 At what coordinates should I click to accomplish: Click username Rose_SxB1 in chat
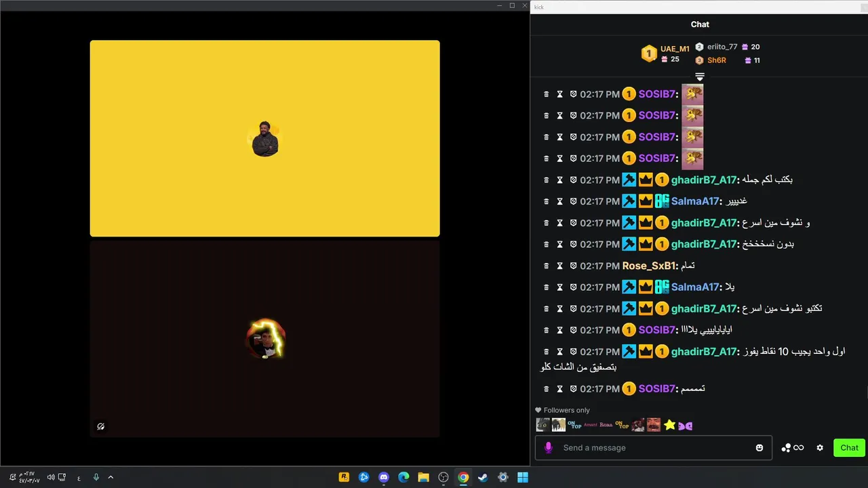(x=648, y=266)
